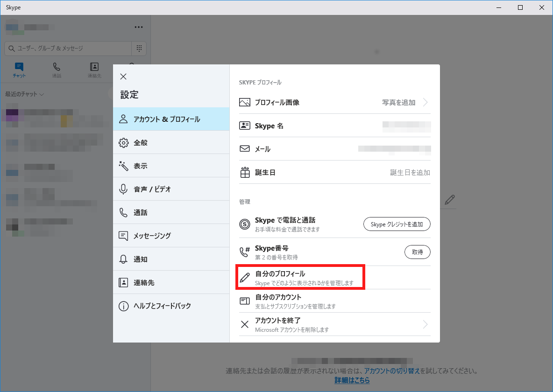Switch to the 通話 tab in Skype sidebar
This screenshot has height=392, width=553.
(x=57, y=70)
